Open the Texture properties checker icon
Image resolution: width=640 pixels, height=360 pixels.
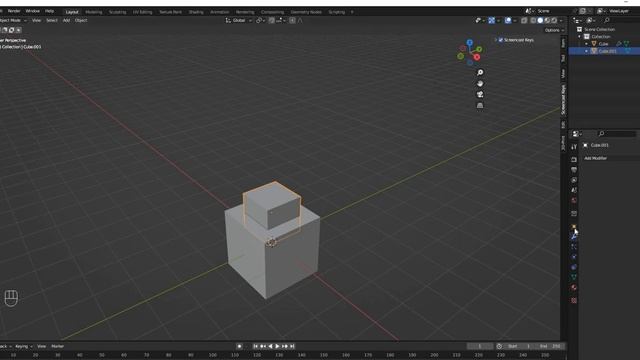coord(574,300)
